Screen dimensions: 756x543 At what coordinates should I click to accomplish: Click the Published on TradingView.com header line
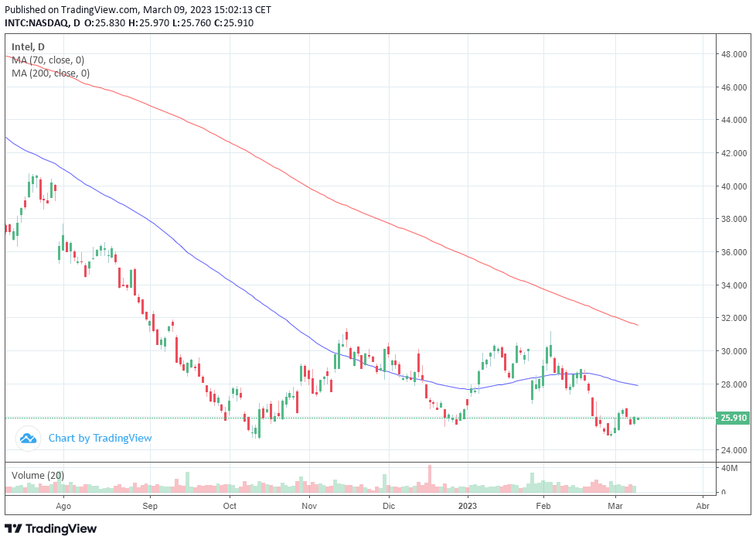[138, 9]
